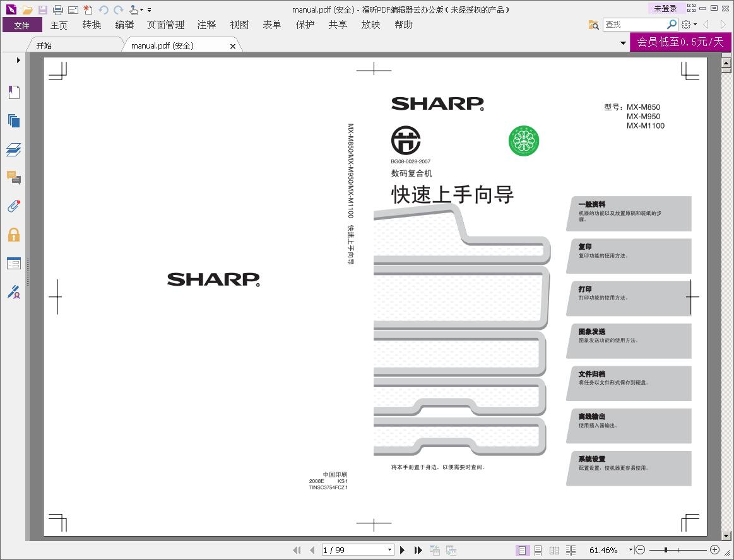
Task: Click the Undo arrow icon
Action: coord(104,10)
